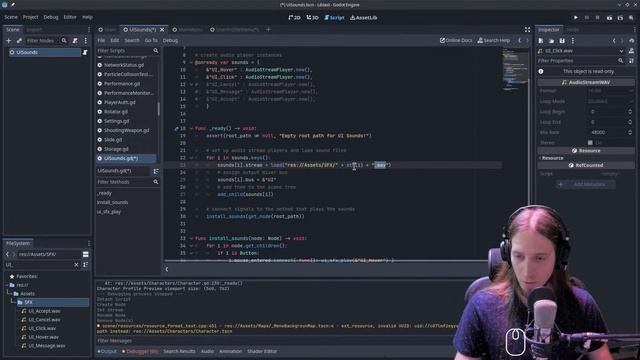
Task: Clear the FileSystem search filter
Action: 76,265
